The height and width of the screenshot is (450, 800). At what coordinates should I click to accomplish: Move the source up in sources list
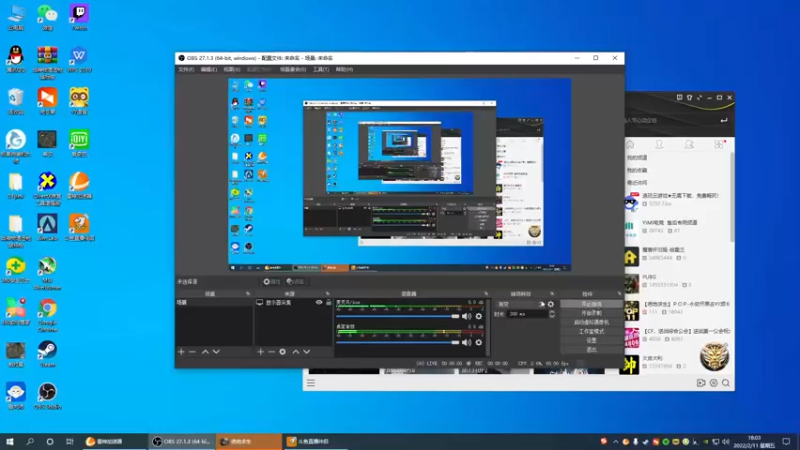pyautogui.click(x=295, y=352)
